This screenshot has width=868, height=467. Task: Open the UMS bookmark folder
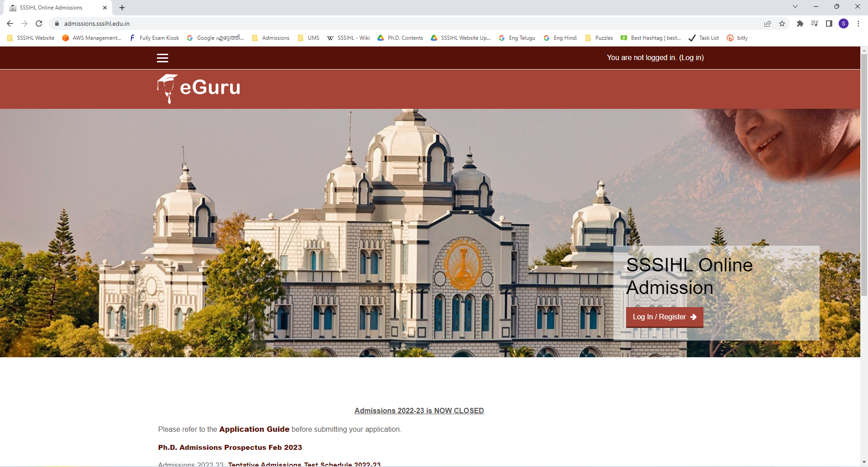[309, 38]
